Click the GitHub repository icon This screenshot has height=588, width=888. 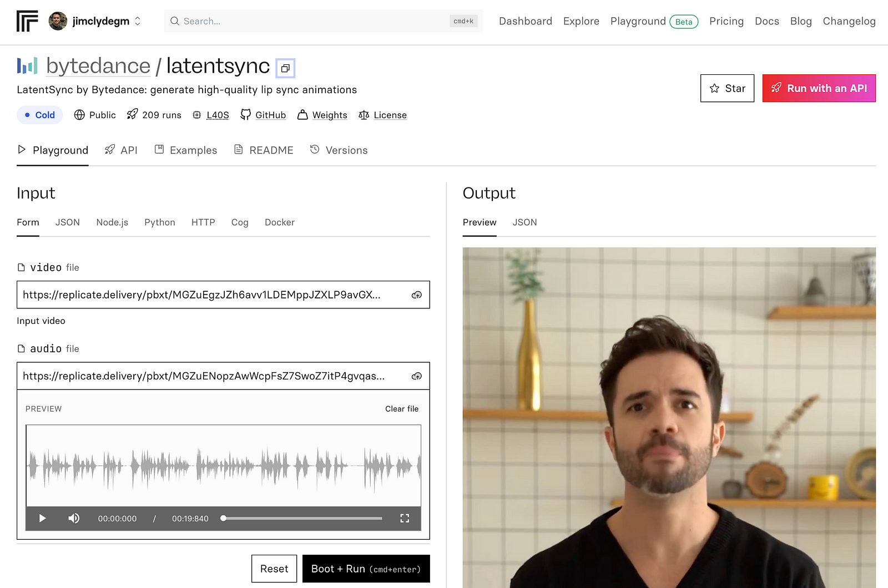(x=246, y=114)
